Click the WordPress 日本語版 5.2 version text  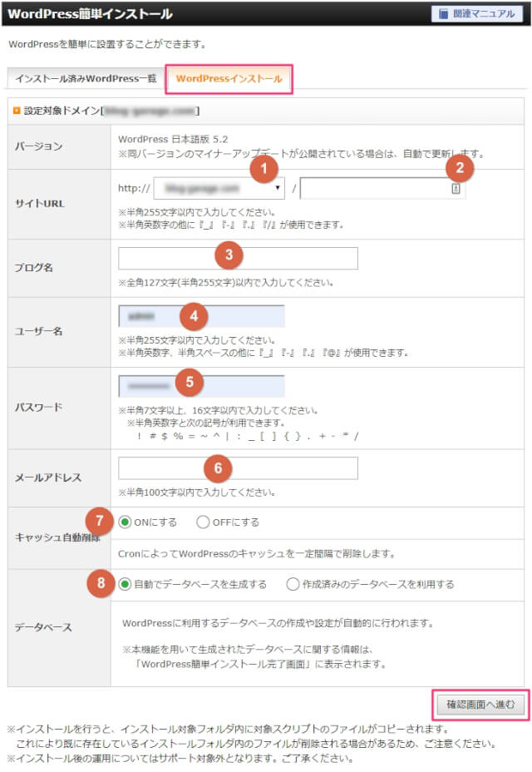click(173, 139)
